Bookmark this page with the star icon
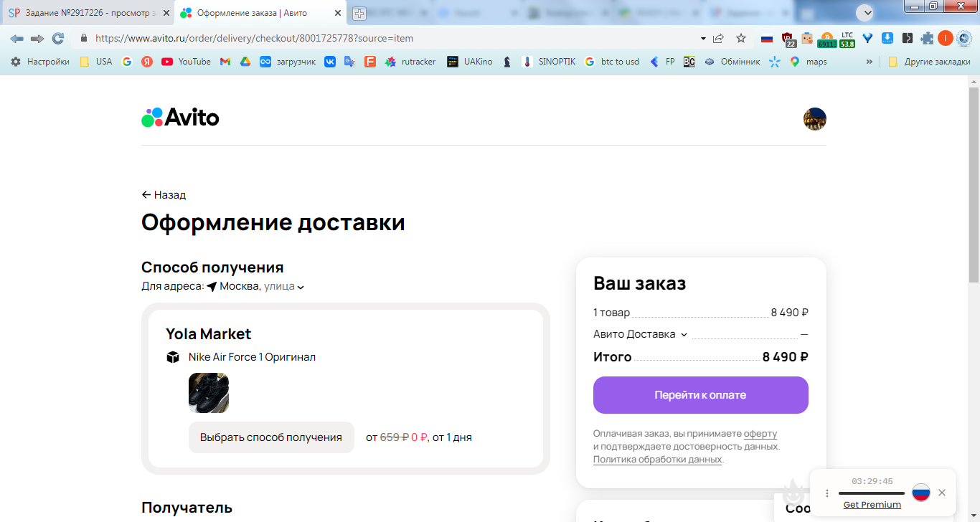The image size is (980, 522). click(741, 39)
